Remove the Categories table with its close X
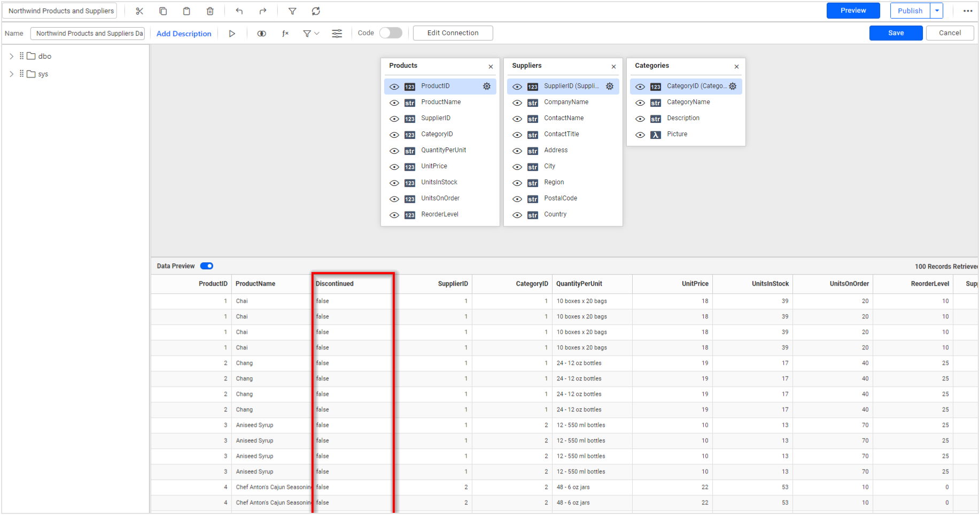This screenshot has height=515, width=980. pos(737,67)
